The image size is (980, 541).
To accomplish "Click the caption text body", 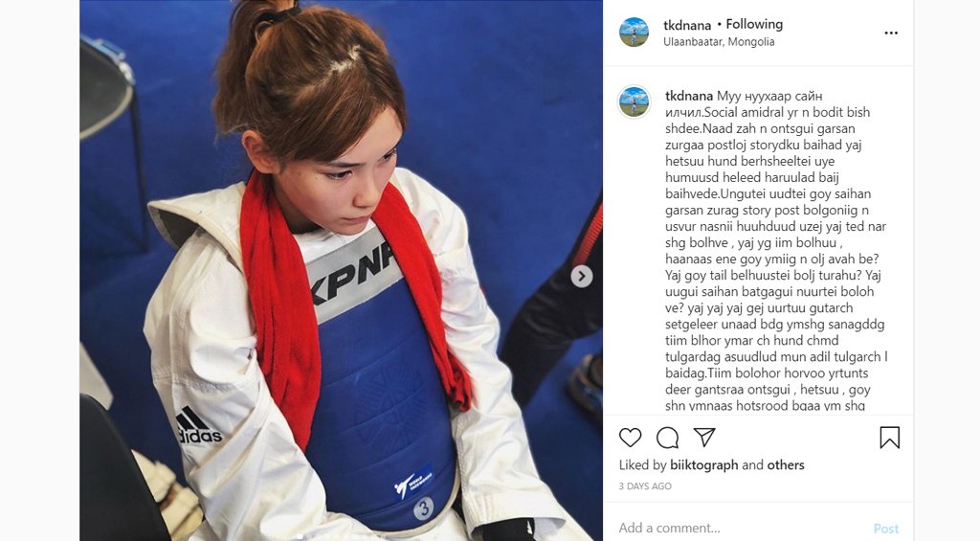I will pos(776,251).
